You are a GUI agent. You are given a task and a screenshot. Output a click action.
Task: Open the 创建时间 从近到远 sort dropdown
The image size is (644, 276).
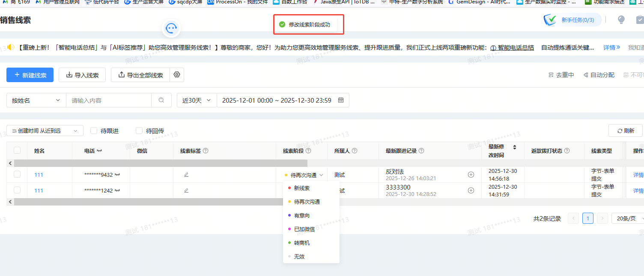(x=45, y=131)
